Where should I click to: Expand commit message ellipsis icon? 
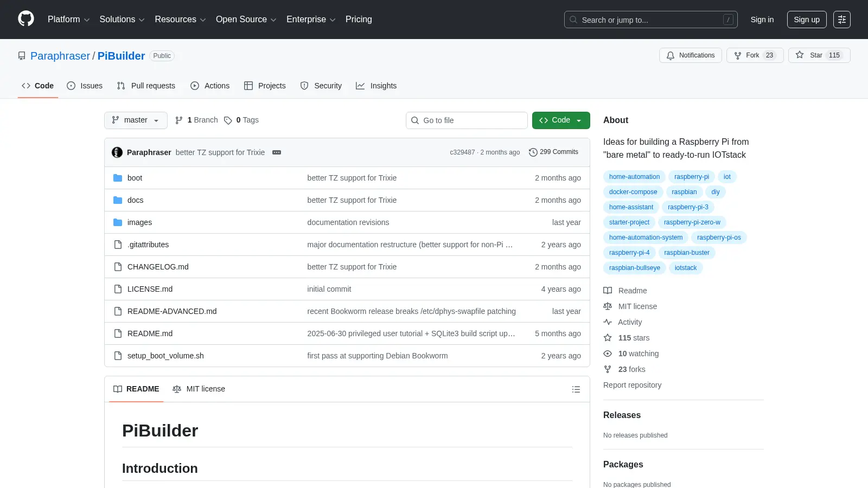[x=277, y=152]
